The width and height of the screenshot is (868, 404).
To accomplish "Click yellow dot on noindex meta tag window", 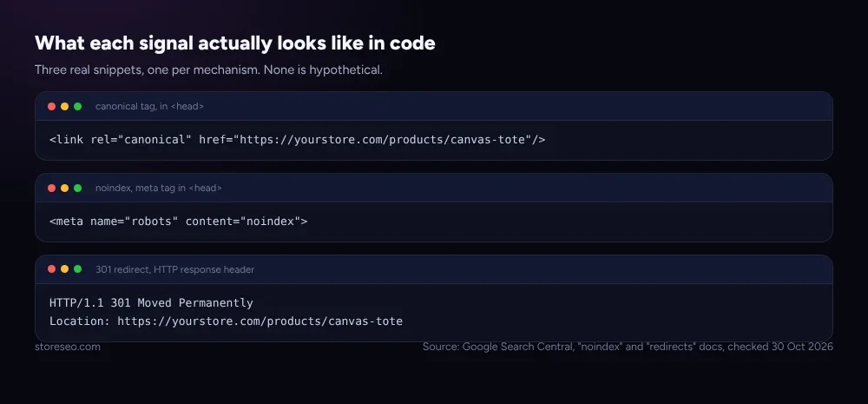I will (65, 189).
